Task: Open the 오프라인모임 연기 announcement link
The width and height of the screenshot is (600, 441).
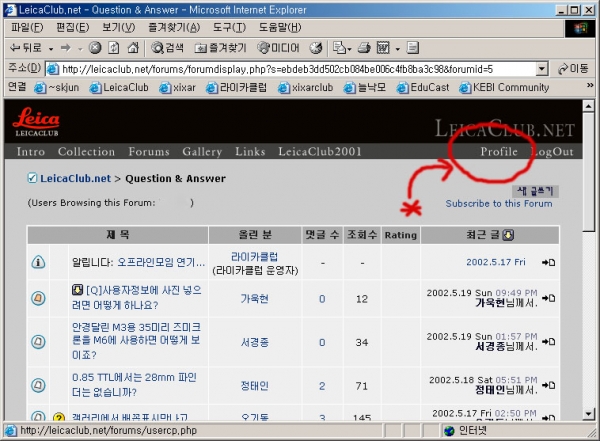Action: (x=161, y=262)
